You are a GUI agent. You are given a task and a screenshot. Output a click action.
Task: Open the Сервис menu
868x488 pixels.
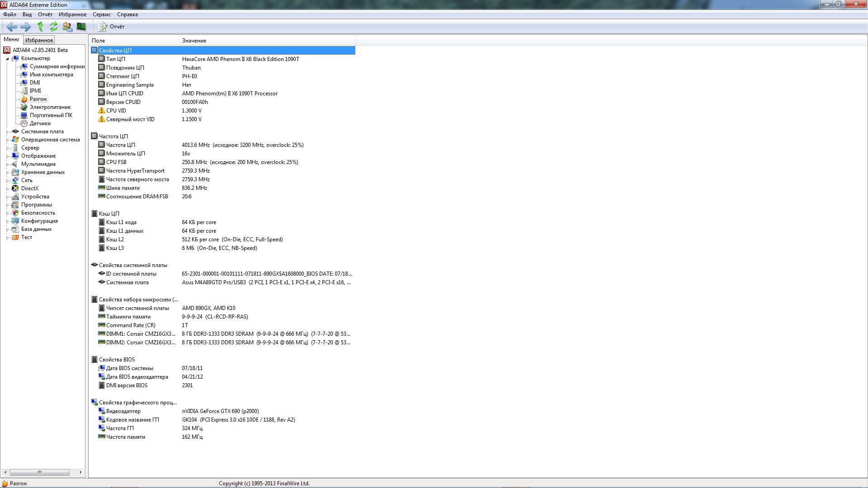102,14
